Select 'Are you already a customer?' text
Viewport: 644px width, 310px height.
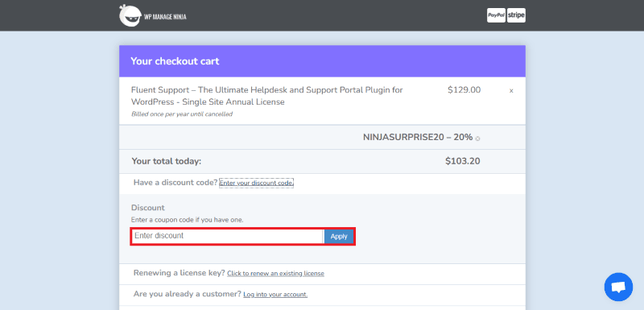coord(188,294)
